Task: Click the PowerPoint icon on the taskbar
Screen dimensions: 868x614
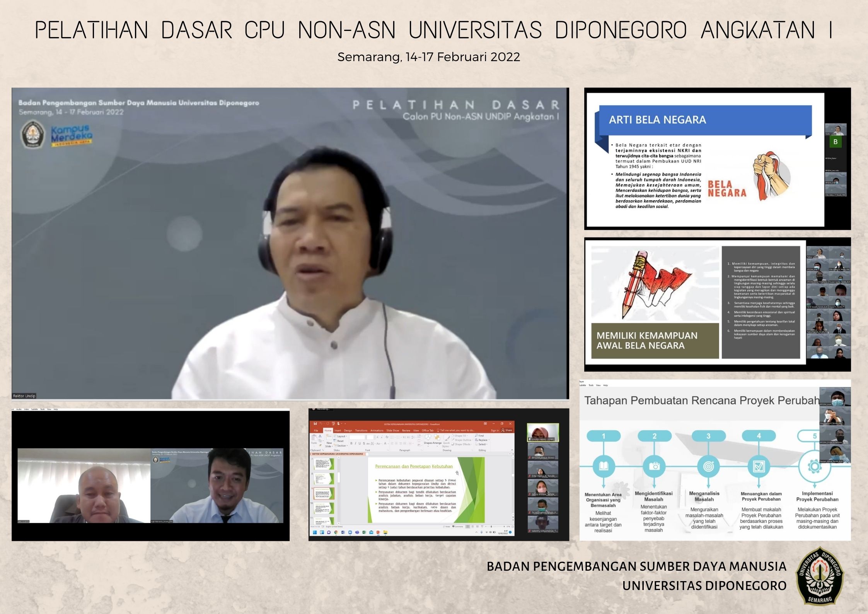Action: (x=378, y=532)
